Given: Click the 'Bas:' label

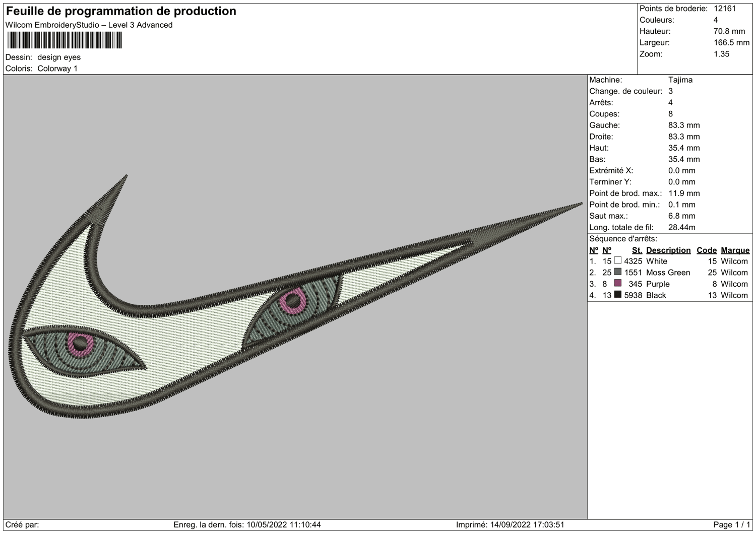Looking at the screenshot, I should (597, 159).
